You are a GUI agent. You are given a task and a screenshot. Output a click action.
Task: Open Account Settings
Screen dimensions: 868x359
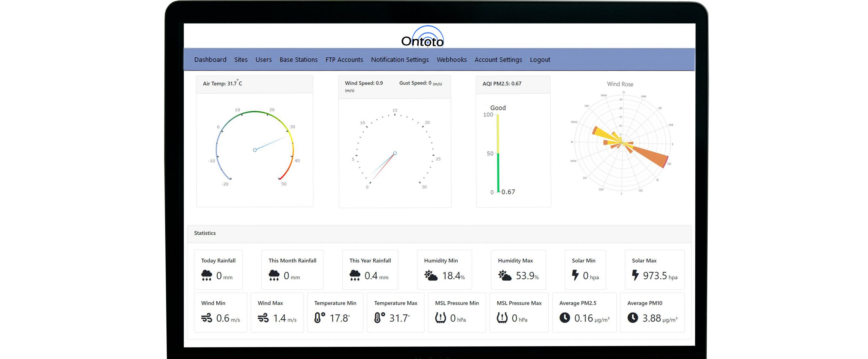498,60
